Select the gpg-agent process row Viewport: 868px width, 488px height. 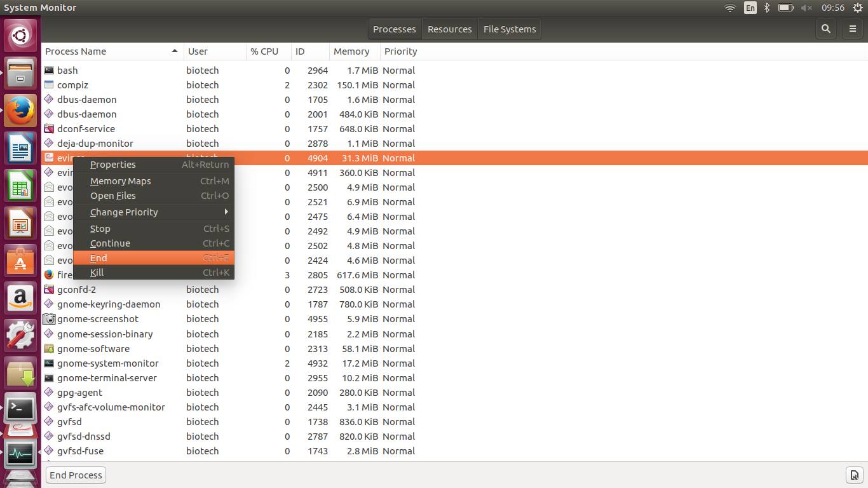pos(454,392)
